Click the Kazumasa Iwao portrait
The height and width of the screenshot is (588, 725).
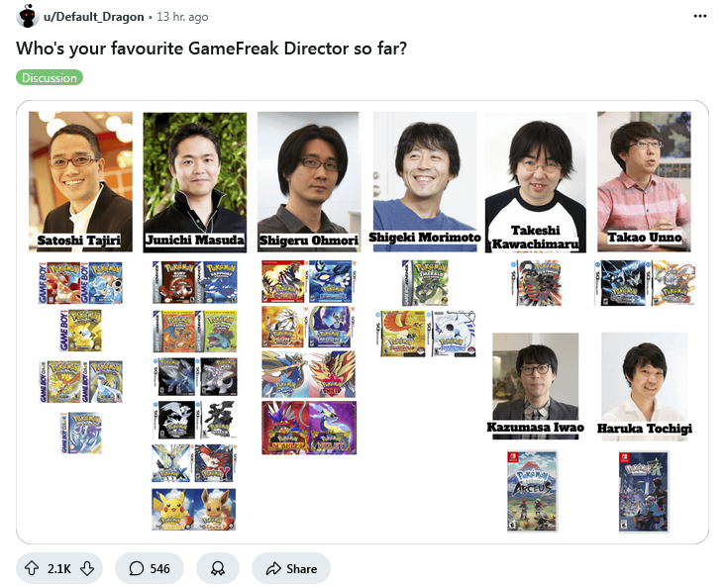coord(536,385)
